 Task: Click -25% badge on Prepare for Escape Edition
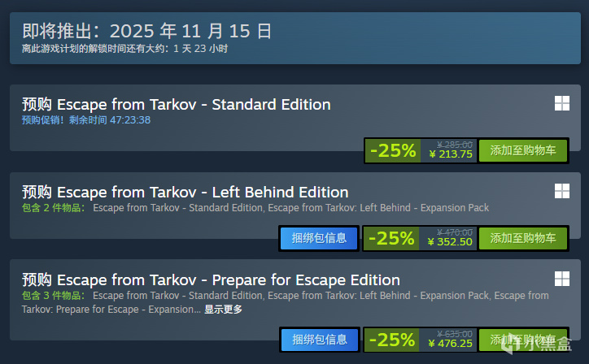[x=392, y=339]
